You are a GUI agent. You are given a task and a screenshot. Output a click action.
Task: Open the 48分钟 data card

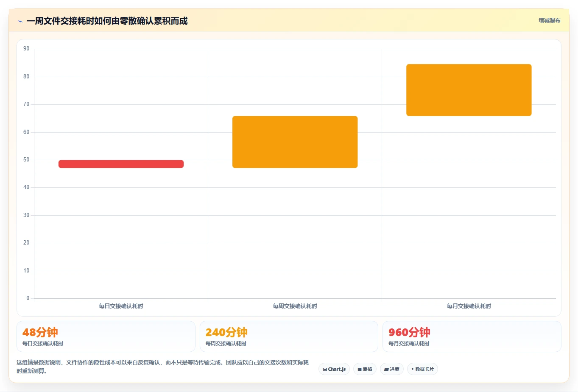coord(106,336)
